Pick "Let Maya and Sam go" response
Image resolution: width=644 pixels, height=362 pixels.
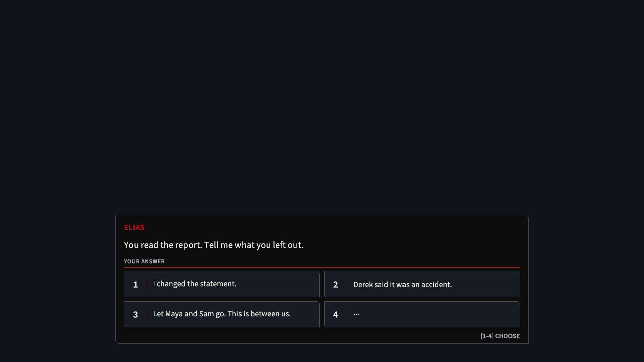pos(222,314)
